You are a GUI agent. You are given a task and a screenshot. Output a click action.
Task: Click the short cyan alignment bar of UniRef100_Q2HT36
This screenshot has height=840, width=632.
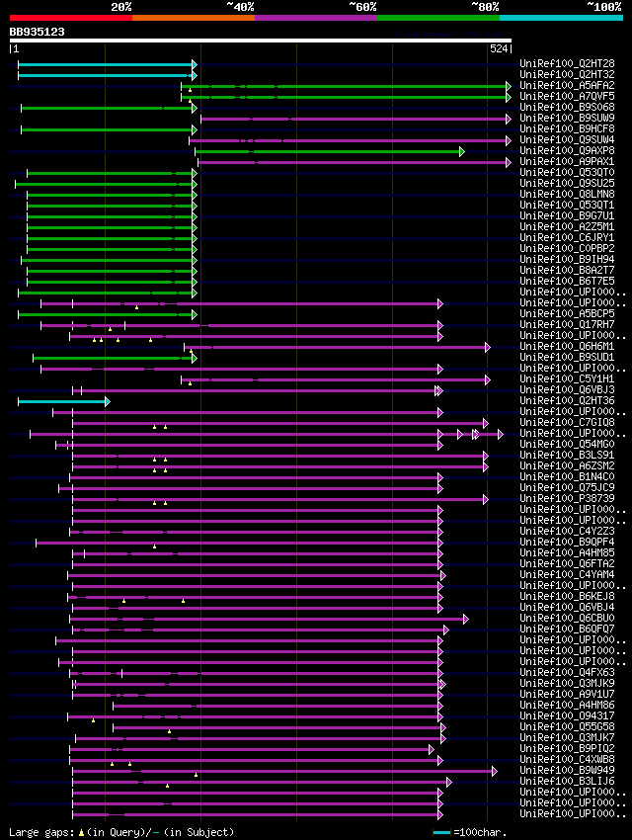click(63, 401)
